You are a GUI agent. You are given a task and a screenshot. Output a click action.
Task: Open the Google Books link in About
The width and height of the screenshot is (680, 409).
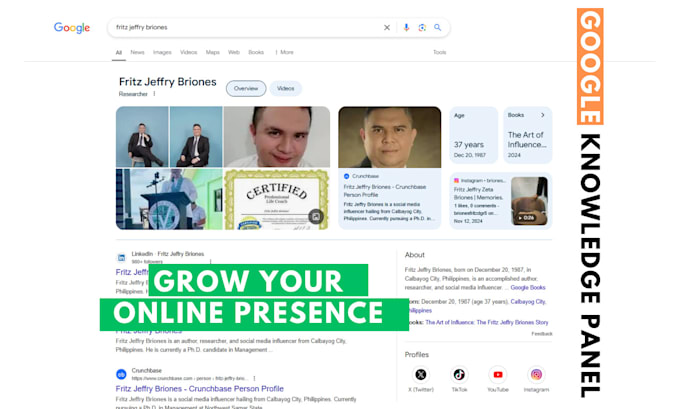click(x=528, y=288)
